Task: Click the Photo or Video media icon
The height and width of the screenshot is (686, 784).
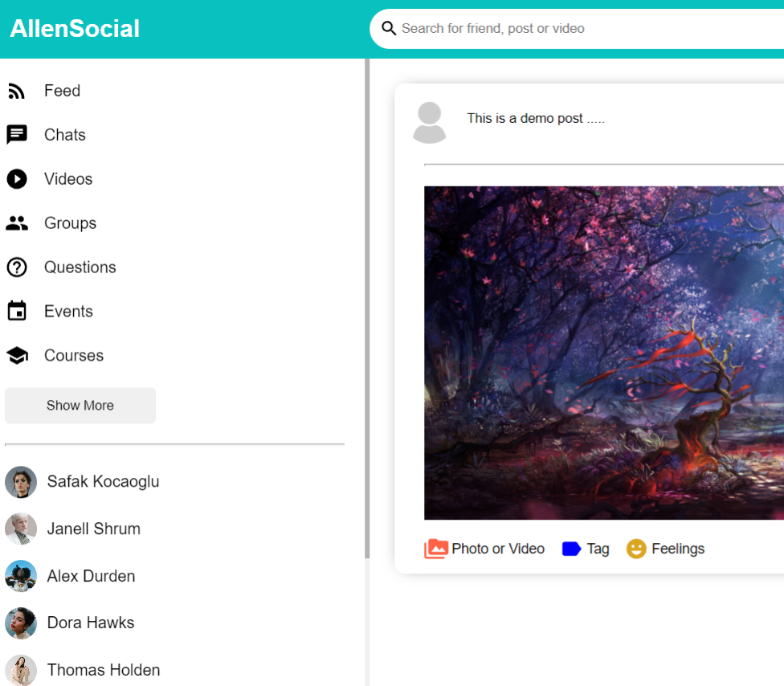Action: pyautogui.click(x=436, y=549)
